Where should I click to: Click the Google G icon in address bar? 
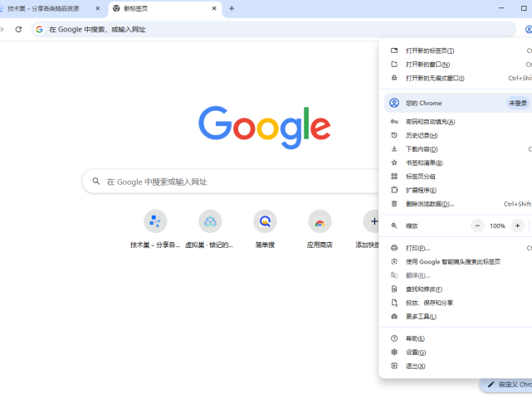pyautogui.click(x=39, y=30)
